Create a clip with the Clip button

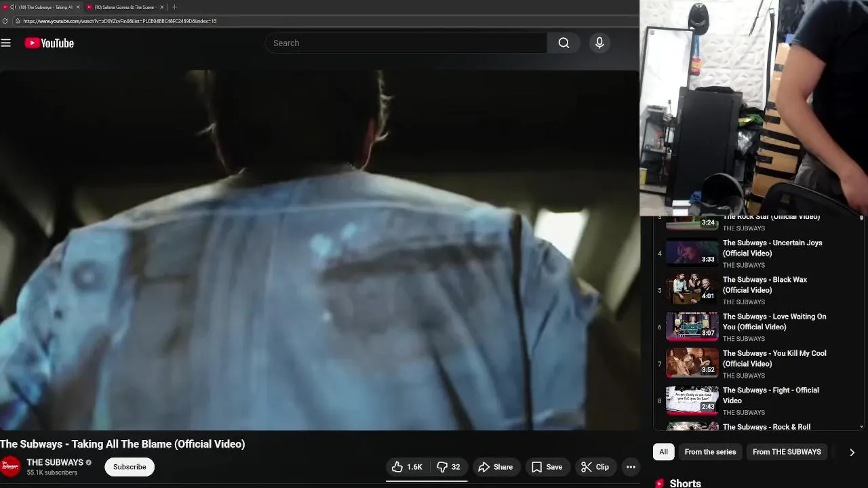pyautogui.click(x=595, y=467)
